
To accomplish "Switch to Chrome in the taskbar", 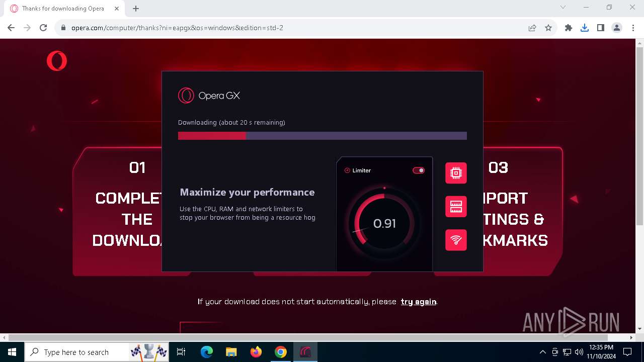I will pos(281,352).
